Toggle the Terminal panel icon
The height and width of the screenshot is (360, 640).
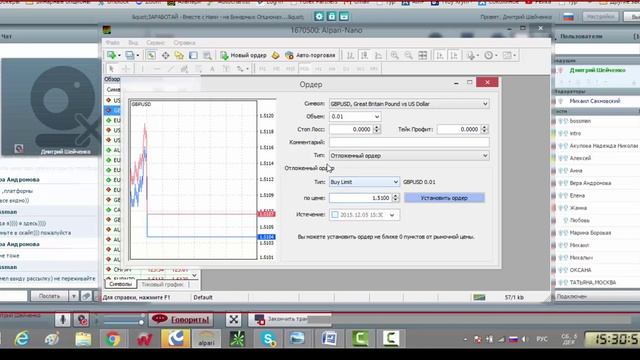pos(193,55)
